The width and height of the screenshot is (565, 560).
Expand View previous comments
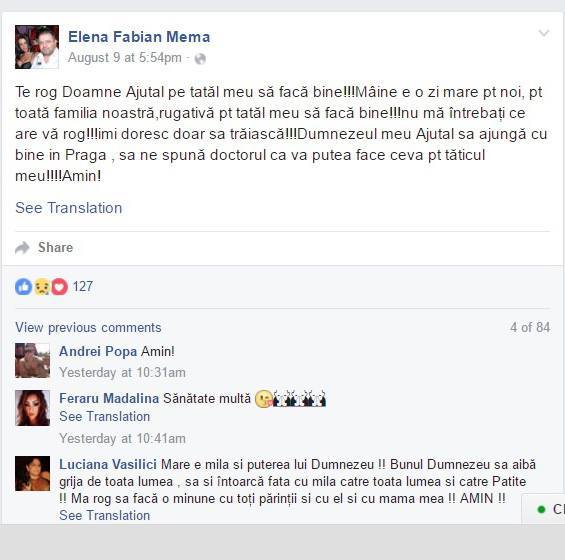click(88, 328)
